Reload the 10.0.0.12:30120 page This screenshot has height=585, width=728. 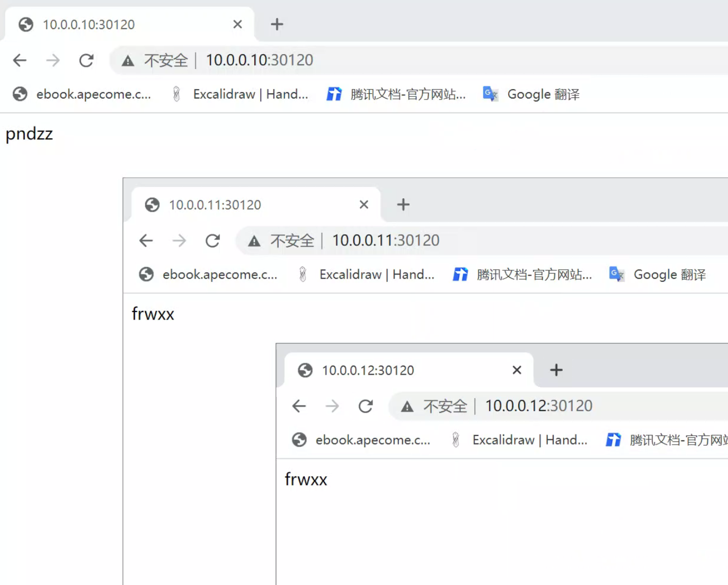(x=366, y=406)
